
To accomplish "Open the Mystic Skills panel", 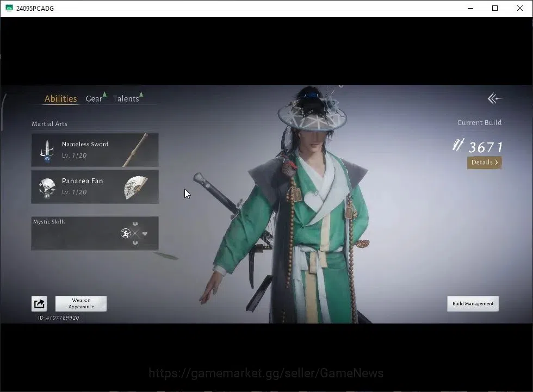I will tap(95, 233).
